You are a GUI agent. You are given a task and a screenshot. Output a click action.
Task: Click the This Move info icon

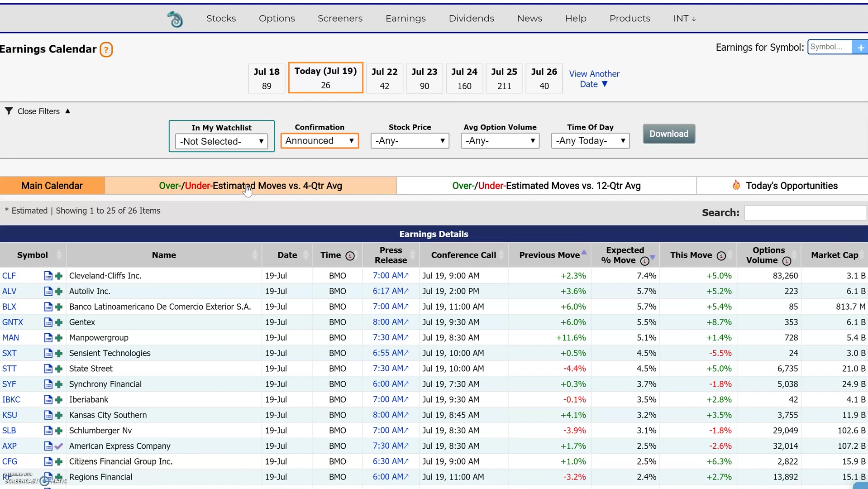click(721, 256)
